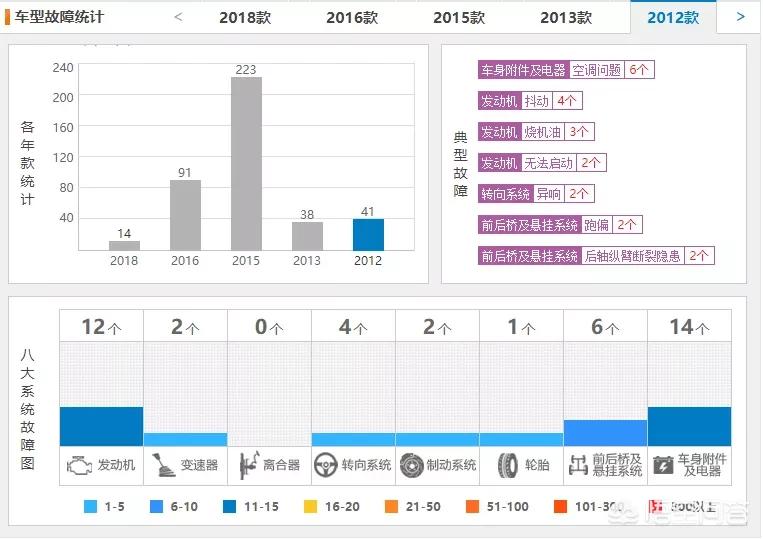Click the body accessories battery (车身附件及电器) icon
The image size is (763, 539).
click(663, 465)
